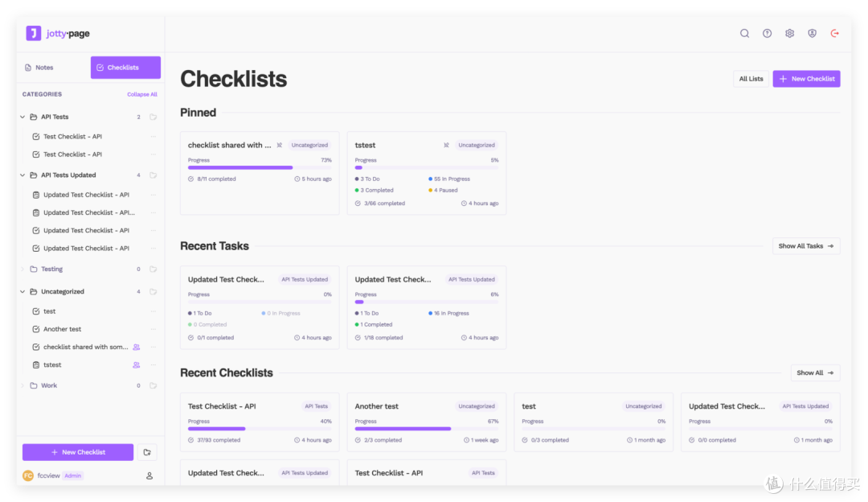Select the Checklists tab
Screen dimensions: 868x502
click(125, 68)
